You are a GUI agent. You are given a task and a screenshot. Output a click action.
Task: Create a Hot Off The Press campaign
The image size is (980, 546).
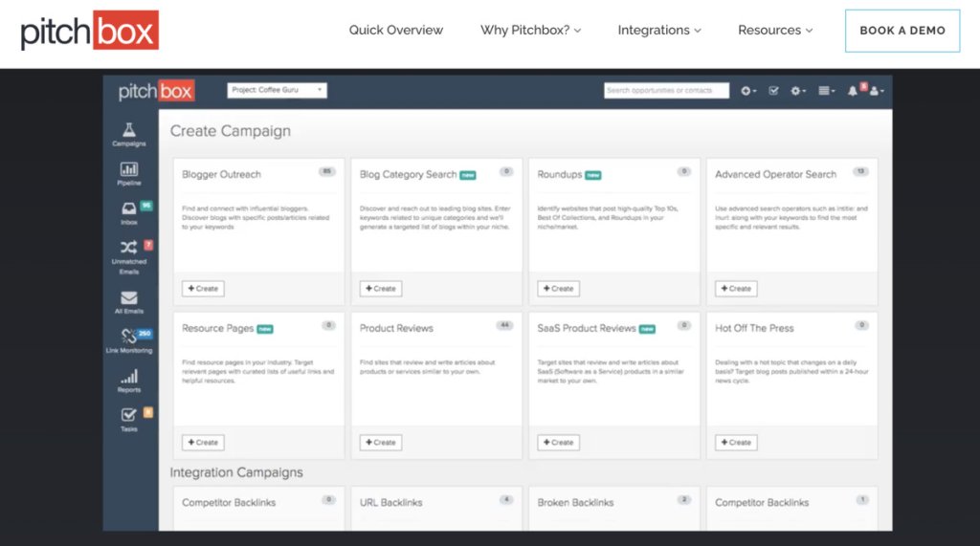pyautogui.click(x=736, y=443)
